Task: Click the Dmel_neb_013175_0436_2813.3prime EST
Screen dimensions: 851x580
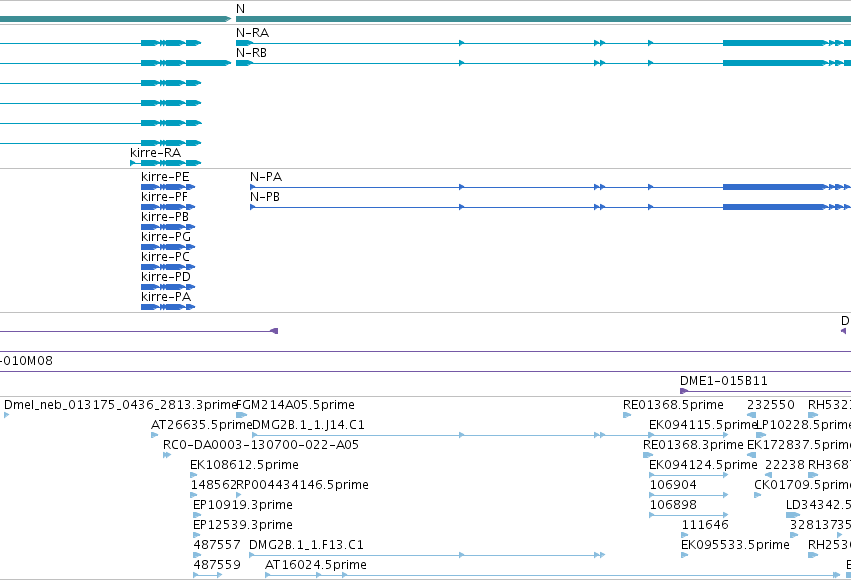Action: (x=7, y=415)
